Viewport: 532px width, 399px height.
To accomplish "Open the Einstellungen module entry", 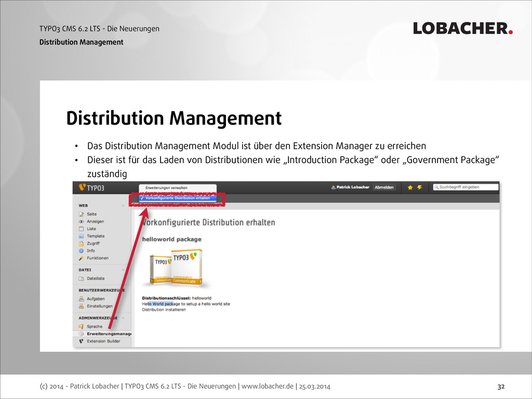I will [100, 306].
